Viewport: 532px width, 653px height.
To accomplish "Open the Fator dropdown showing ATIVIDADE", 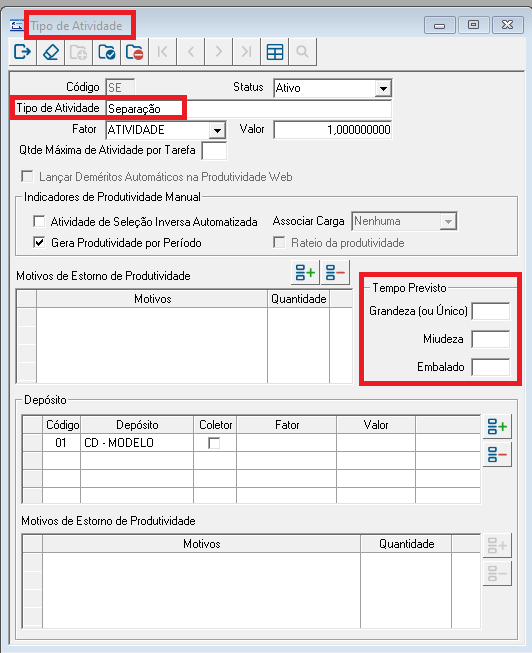I will point(217,130).
